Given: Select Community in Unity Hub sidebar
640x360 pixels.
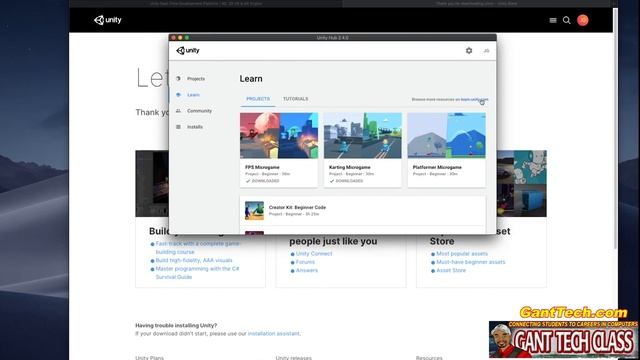Looking at the screenshot, I should (x=199, y=111).
